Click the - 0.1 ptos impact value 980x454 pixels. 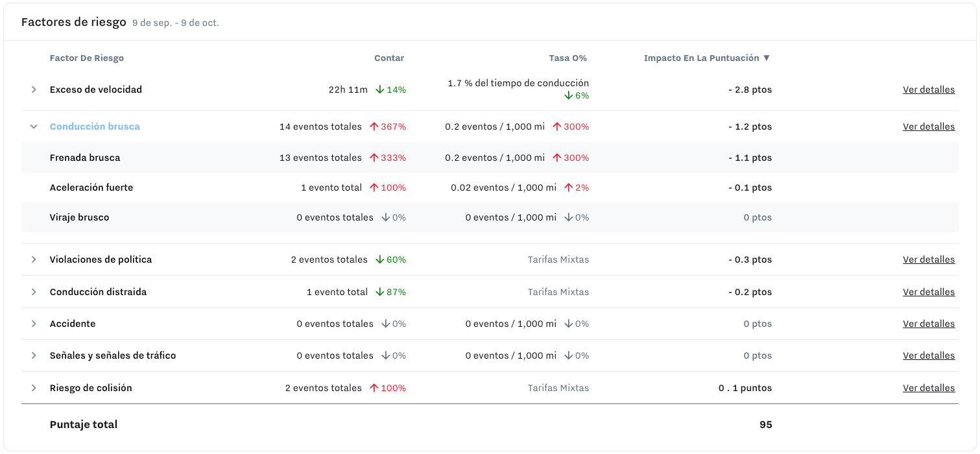pos(750,187)
